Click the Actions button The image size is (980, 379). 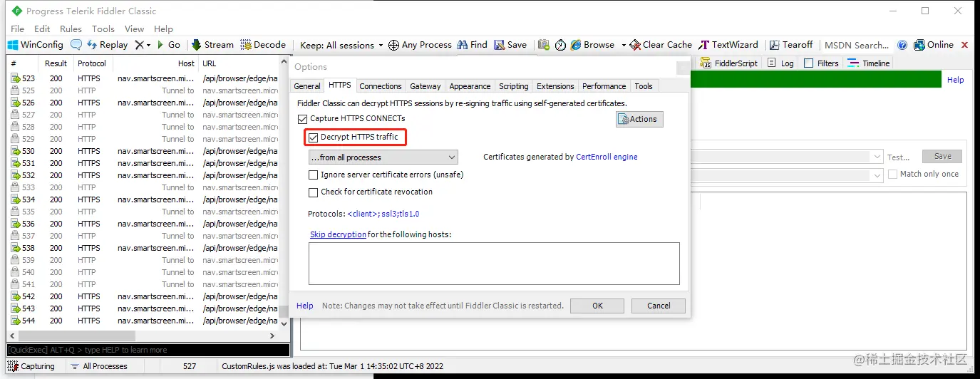tap(639, 119)
